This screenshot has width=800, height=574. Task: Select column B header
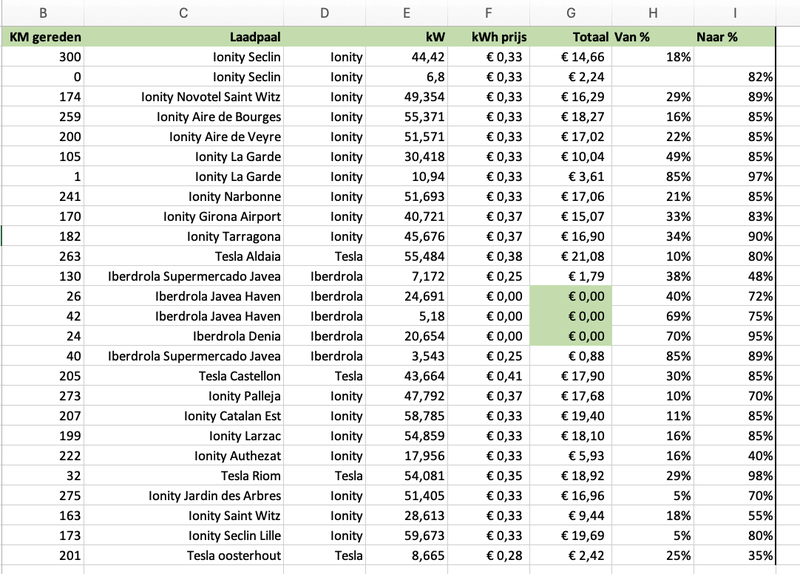point(43,13)
